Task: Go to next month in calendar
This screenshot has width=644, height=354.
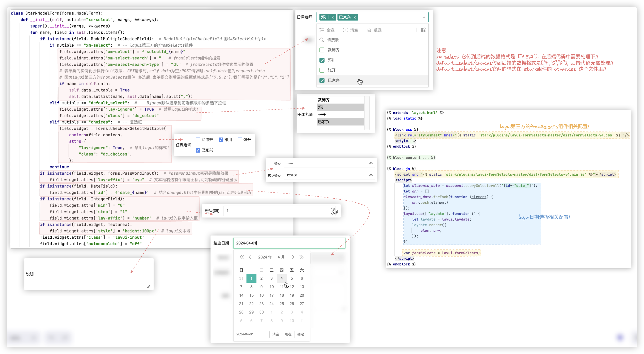Action: 293,257
